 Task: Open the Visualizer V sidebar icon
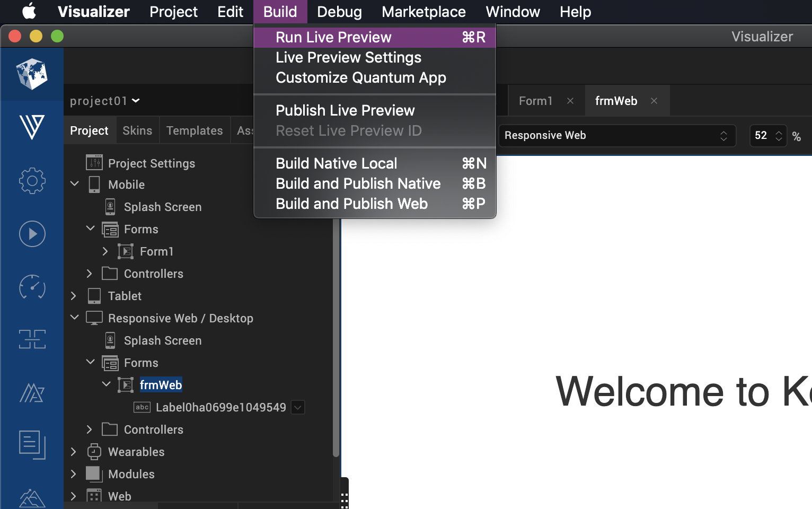tap(32, 127)
